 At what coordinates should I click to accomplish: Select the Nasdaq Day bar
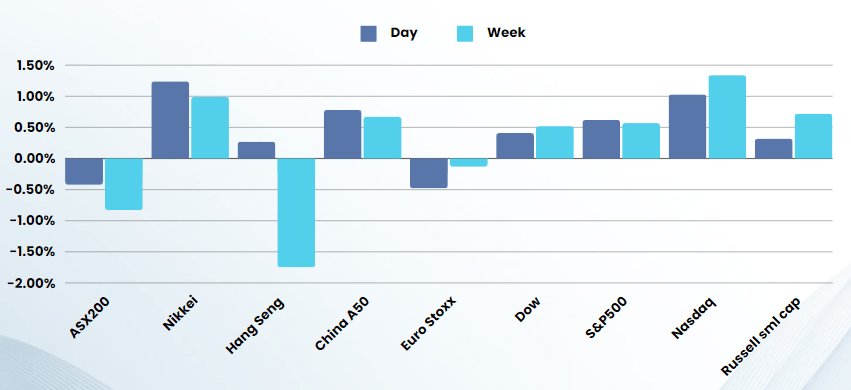(688, 126)
